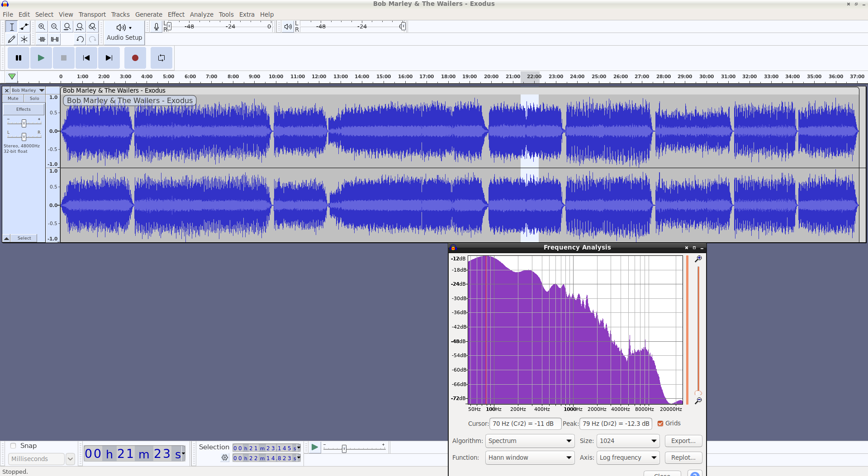This screenshot has width=868, height=476.
Task: Open the Algorithm Spectrum dropdown
Action: pyautogui.click(x=530, y=441)
